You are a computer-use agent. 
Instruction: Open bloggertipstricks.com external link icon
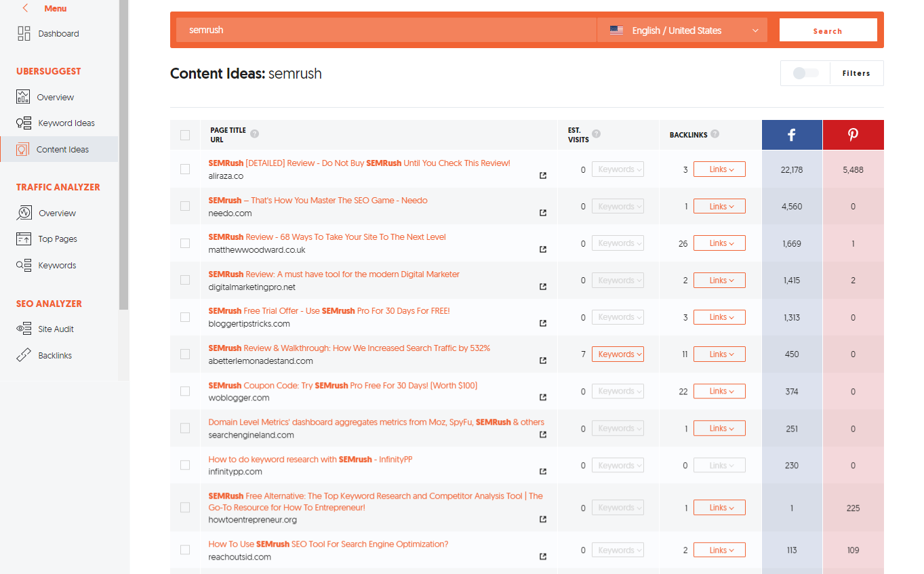[543, 323]
